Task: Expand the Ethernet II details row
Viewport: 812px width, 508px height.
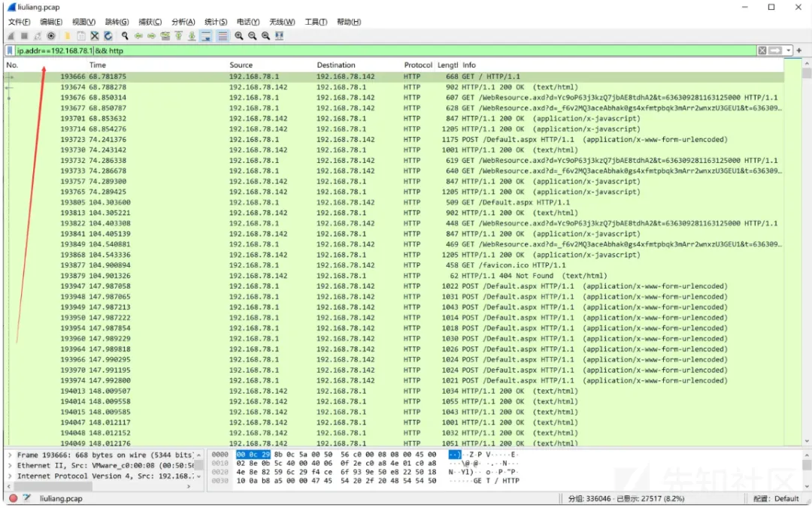Action: coord(9,466)
